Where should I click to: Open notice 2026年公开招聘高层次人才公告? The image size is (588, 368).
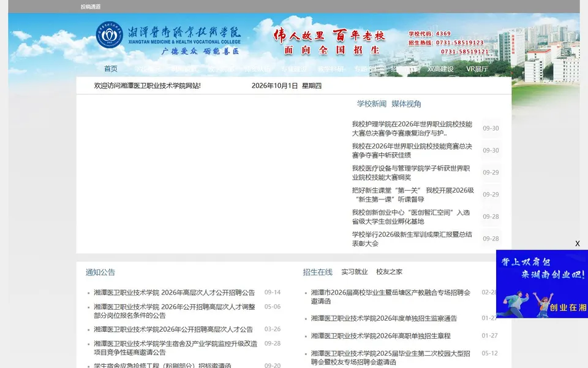(x=173, y=329)
